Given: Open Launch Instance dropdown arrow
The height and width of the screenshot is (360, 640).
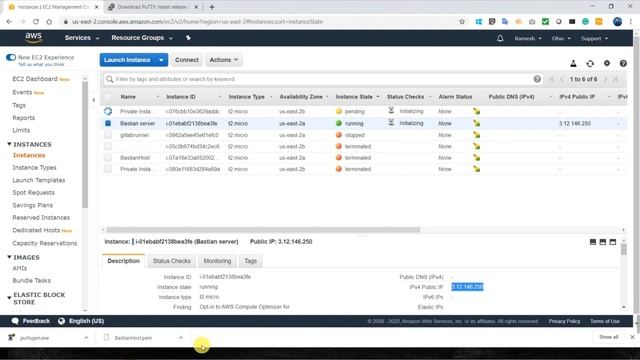Looking at the screenshot, I should click(x=161, y=60).
